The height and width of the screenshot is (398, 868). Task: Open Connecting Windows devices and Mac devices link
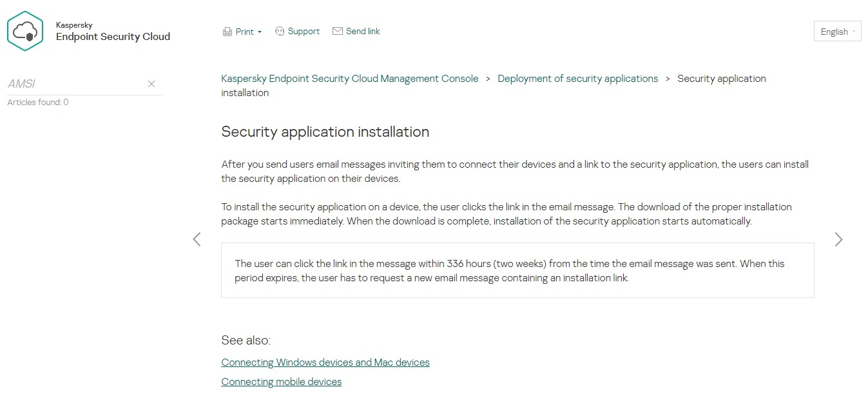pos(325,363)
